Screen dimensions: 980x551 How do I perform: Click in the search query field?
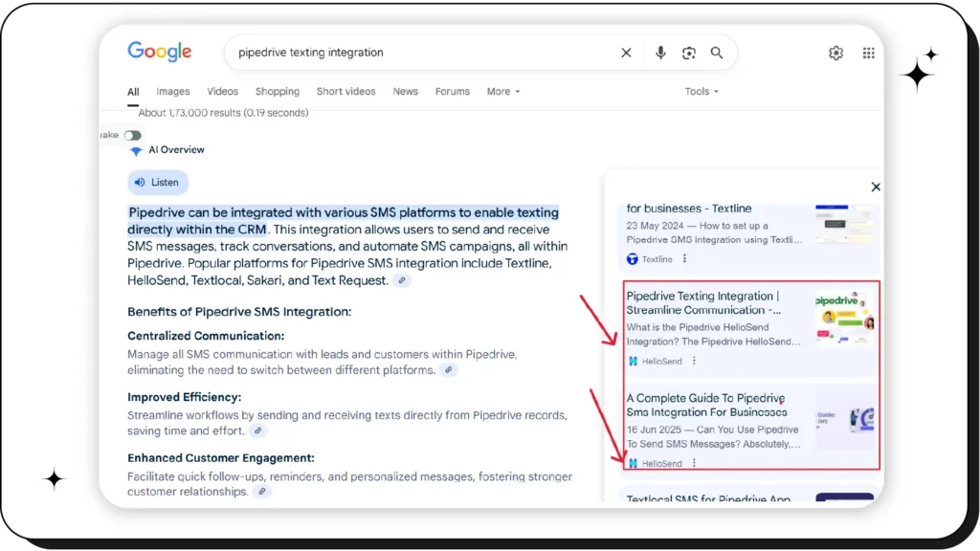coord(425,53)
